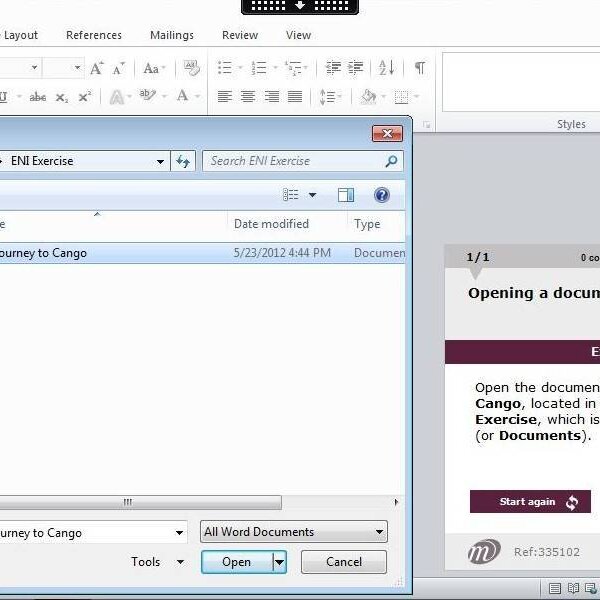Screen dimensions: 600x600
Task: Click the Start again button
Action: pyautogui.click(x=530, y=501)
